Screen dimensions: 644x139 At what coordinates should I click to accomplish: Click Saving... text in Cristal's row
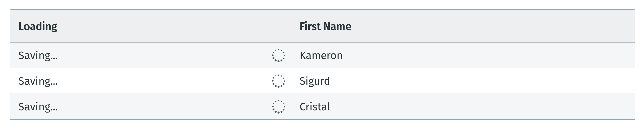pyautogui.click(x=38, y=107)
